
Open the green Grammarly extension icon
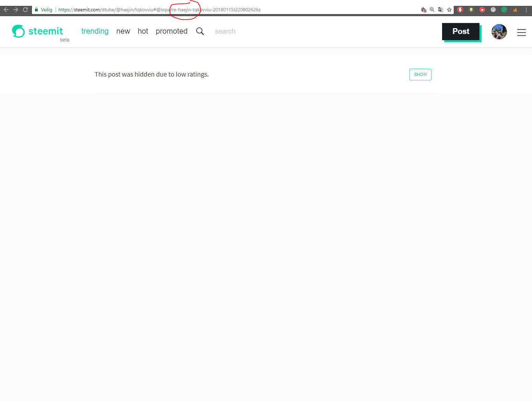pos(504,10)
